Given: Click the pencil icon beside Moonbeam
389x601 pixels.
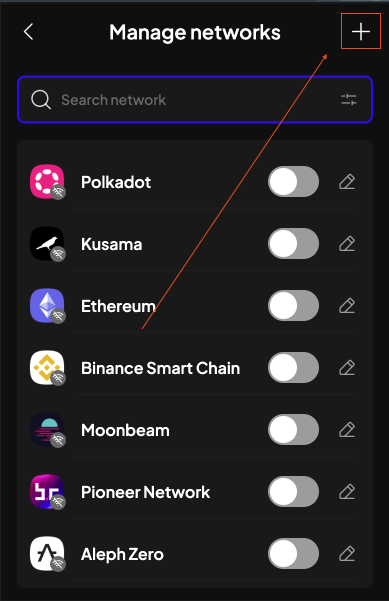Looking at the screenshot, I should (x=347, y=430).
